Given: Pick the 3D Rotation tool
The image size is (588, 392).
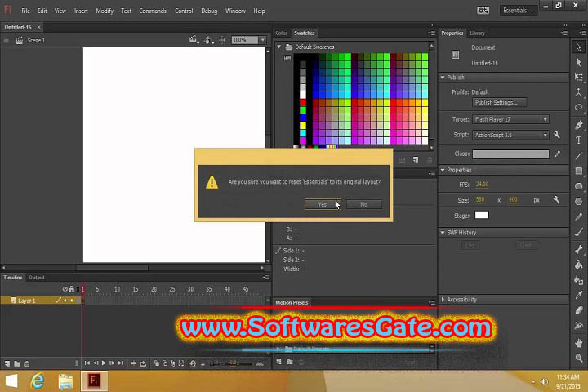Looking at the screenshot, I should tap(579, 92).
